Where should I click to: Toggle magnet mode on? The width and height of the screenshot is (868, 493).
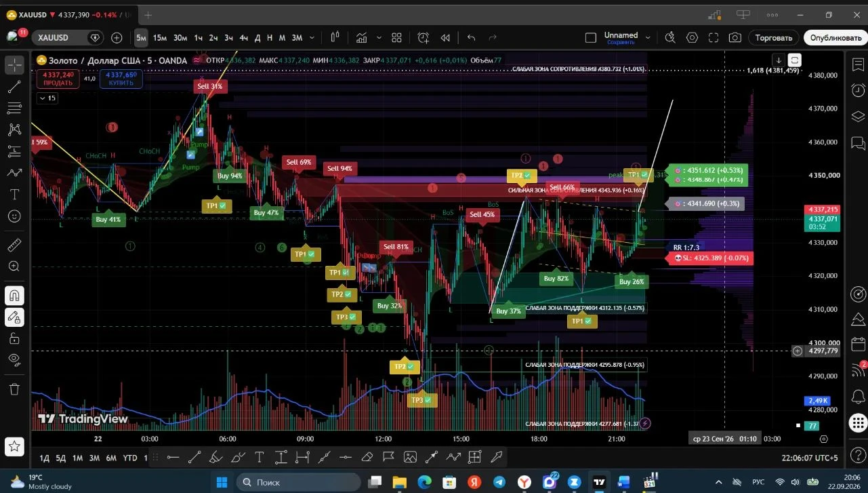[14, 296]
